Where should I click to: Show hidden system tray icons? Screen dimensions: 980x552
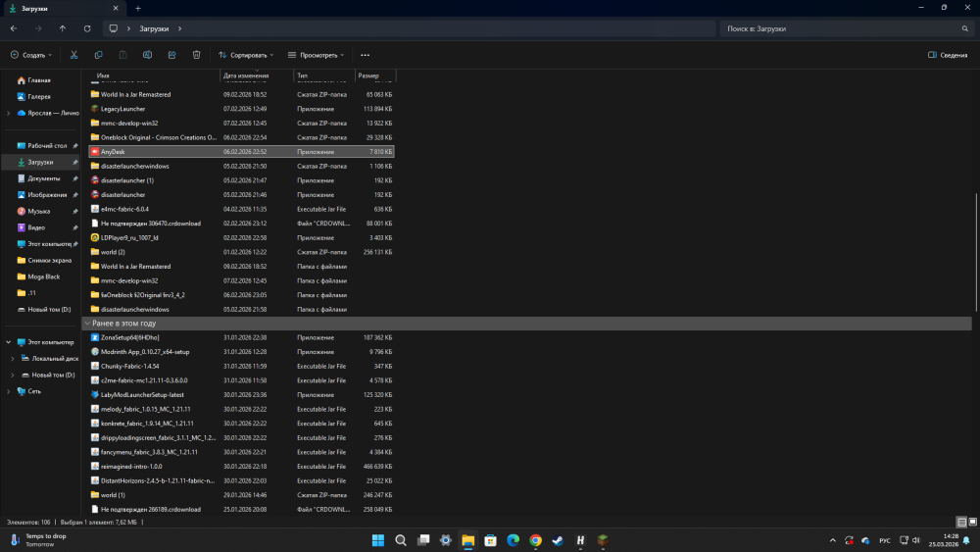(832, 540)
